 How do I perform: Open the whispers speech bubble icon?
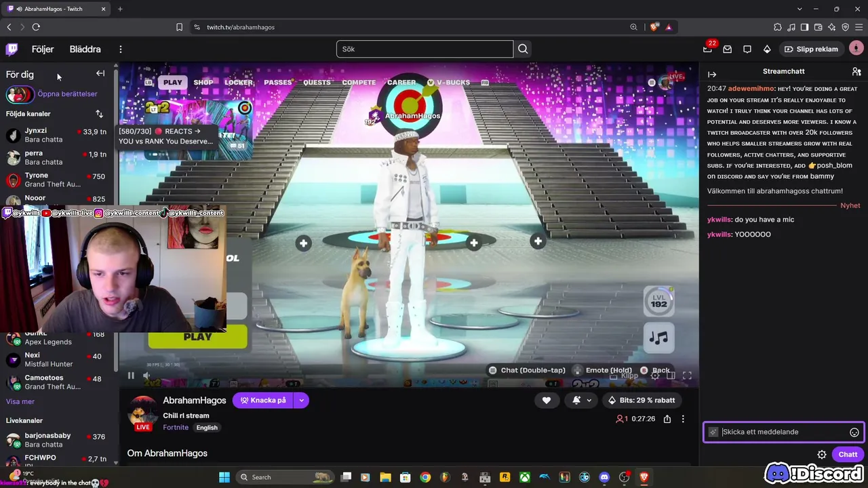[x=747, y=49]
